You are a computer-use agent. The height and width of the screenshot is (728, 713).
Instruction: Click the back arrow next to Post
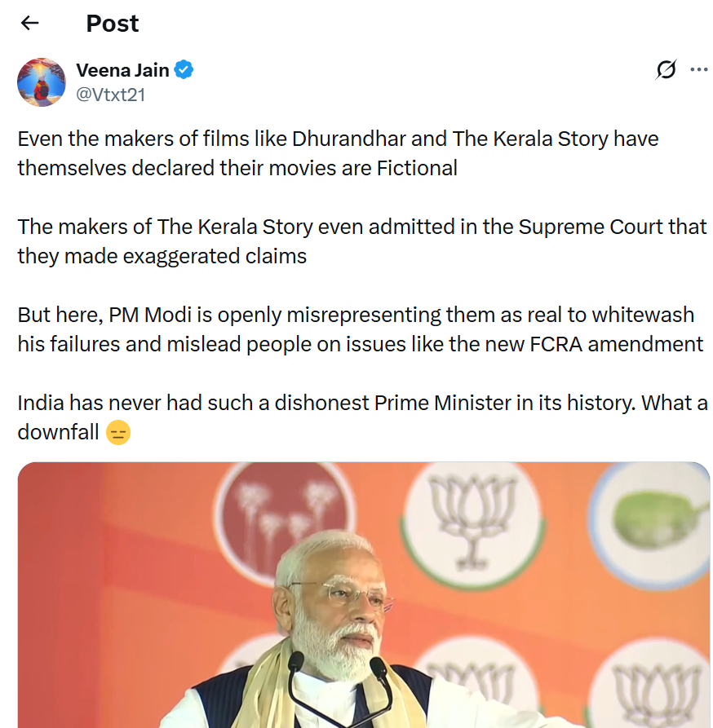point(30,23)
